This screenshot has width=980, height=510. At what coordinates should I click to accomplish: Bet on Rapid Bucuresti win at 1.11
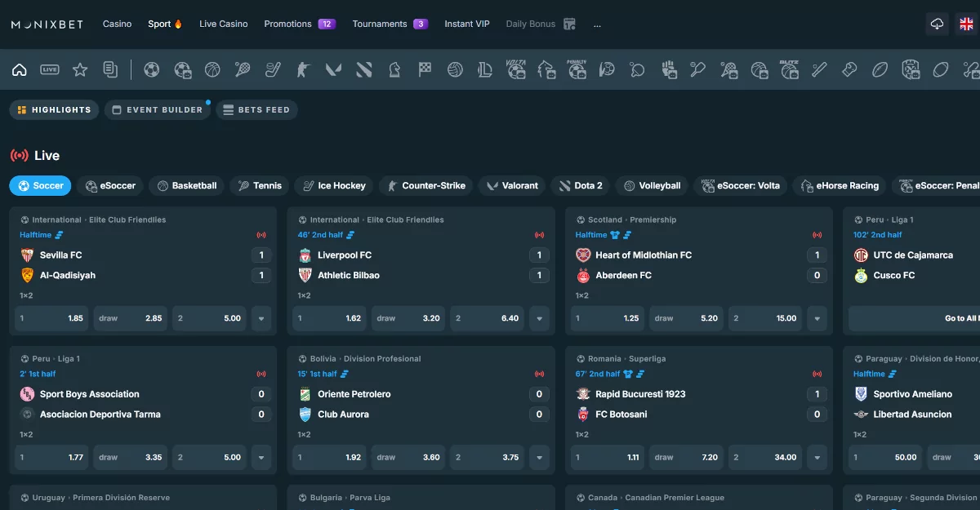tap(607, 457)
